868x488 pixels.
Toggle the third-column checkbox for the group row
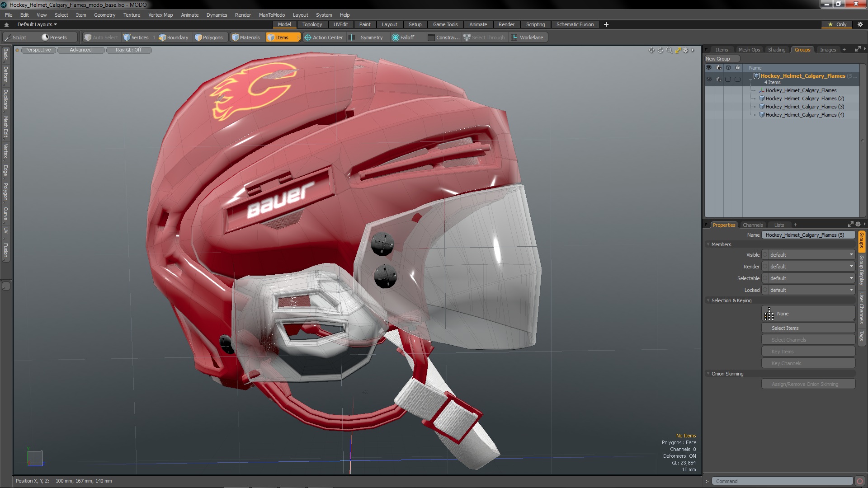[x=728, y=80]
